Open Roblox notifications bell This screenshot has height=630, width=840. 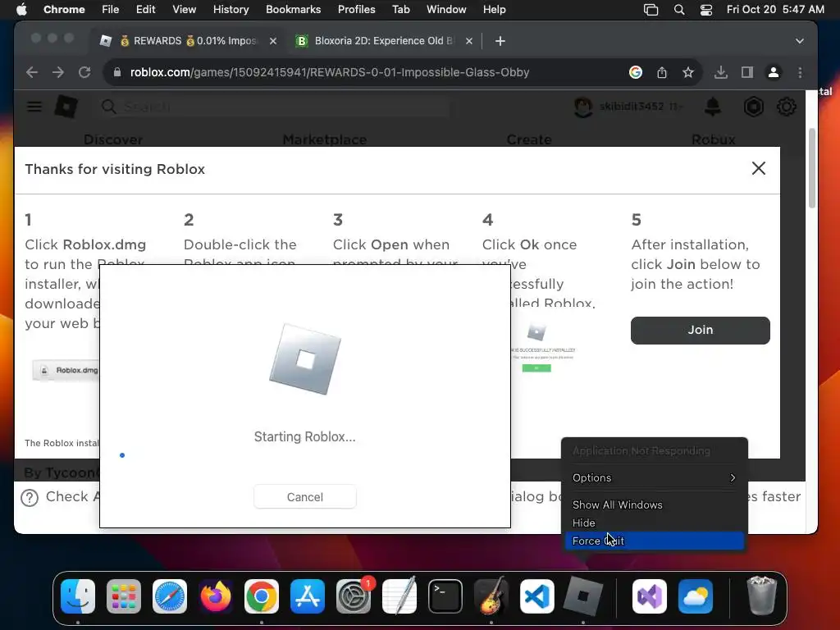click(x=713, y=107)
